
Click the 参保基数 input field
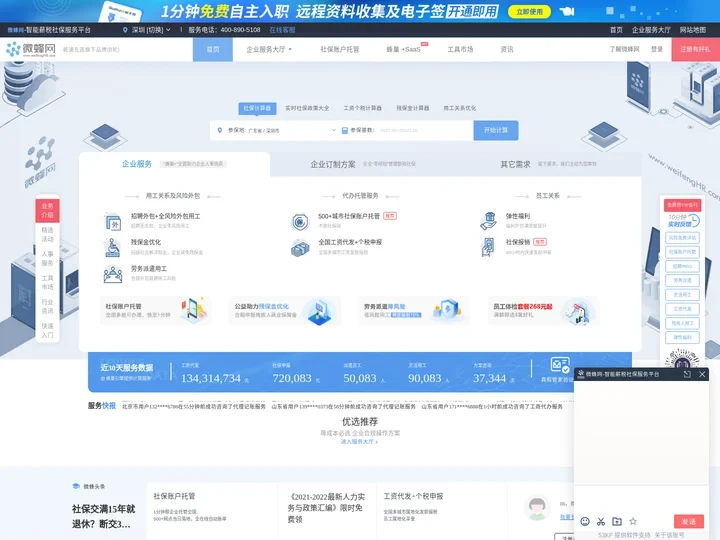(x=425, y=130)
